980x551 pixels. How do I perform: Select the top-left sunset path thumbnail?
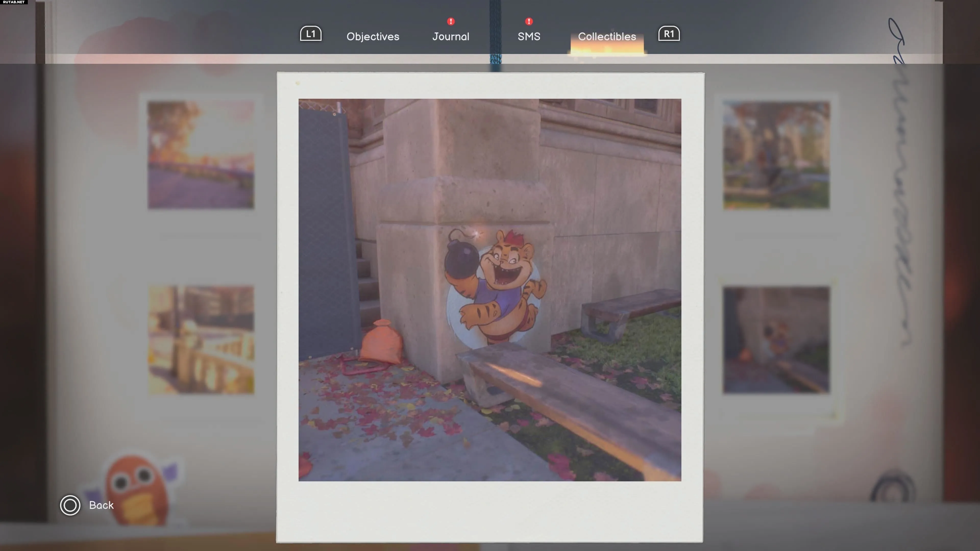201,155
